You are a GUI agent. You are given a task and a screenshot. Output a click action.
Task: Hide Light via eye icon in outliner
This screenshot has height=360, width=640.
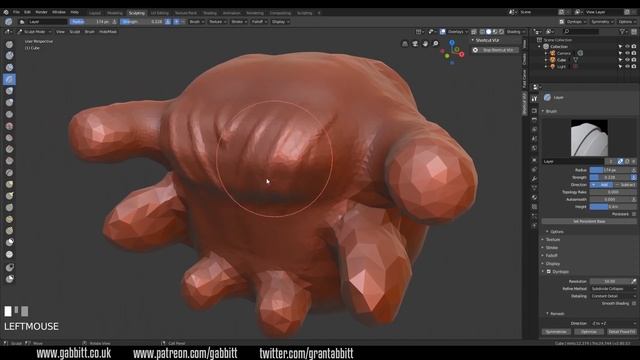tap(627, 66)
